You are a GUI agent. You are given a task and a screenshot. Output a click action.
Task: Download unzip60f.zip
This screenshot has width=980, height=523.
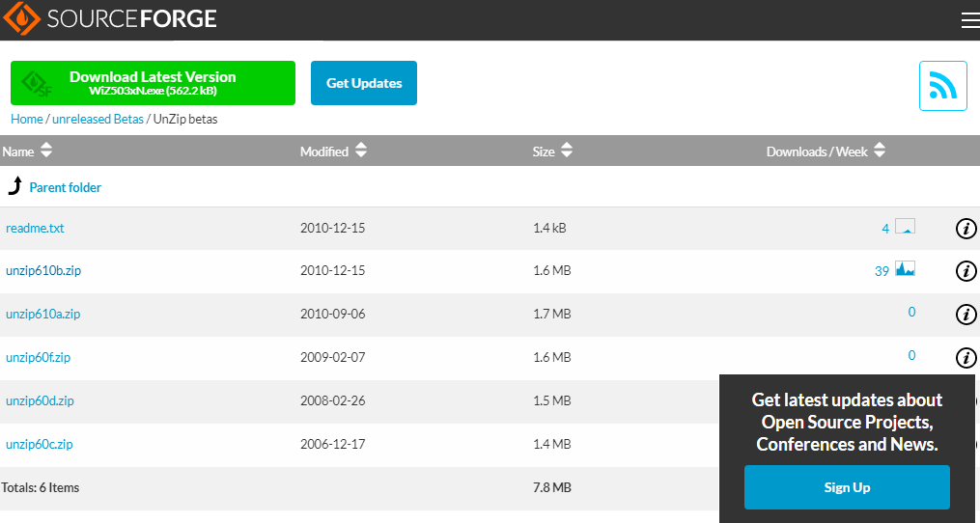[38, 357]
